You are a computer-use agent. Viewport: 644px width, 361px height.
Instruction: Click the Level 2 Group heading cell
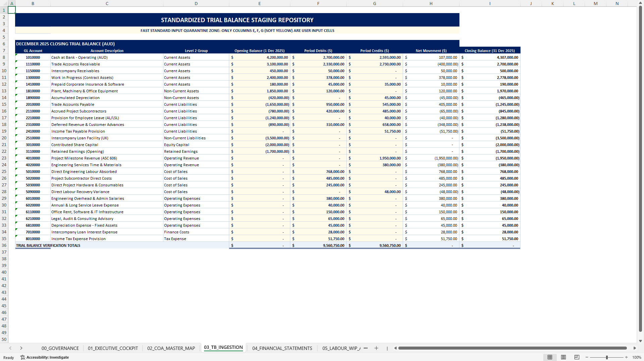(196, 51)
